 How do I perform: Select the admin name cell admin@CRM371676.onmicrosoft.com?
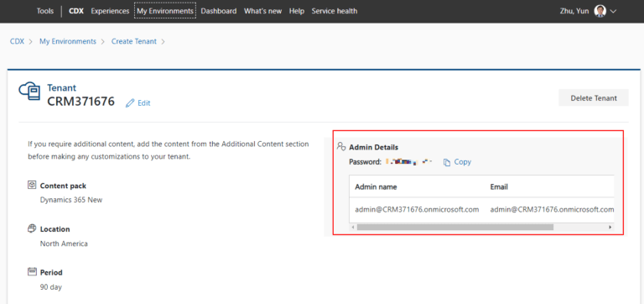(x=417, y=209)
